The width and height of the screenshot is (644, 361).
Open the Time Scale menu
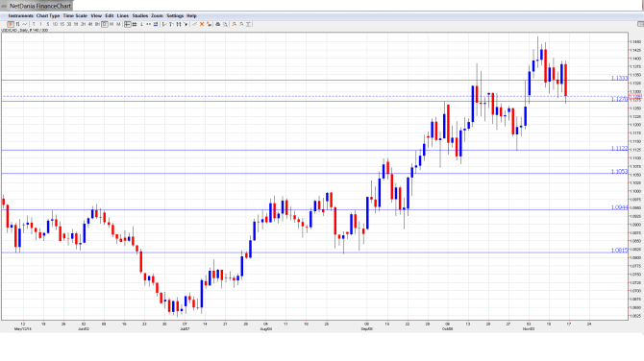[75, 15]
